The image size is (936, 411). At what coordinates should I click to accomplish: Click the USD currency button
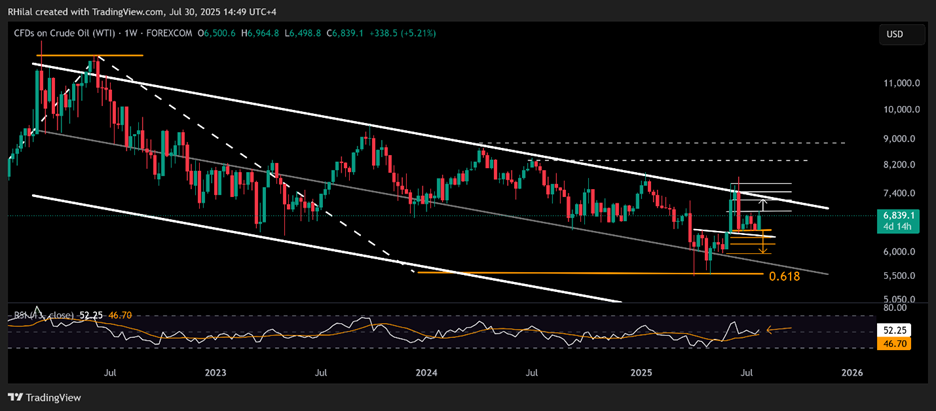904,35
